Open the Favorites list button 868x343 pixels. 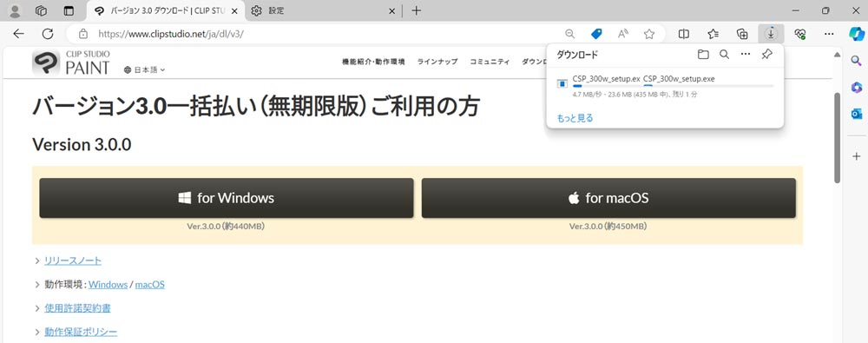[713, 34]
